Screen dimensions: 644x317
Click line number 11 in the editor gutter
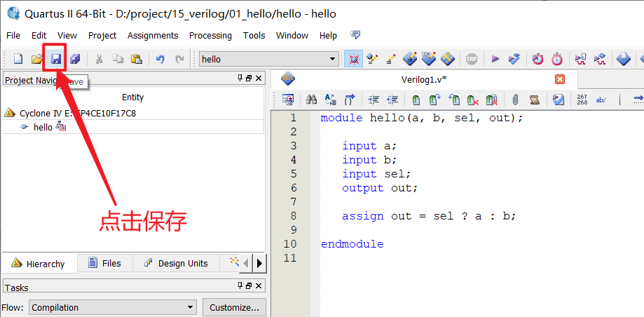coord(290,258)
